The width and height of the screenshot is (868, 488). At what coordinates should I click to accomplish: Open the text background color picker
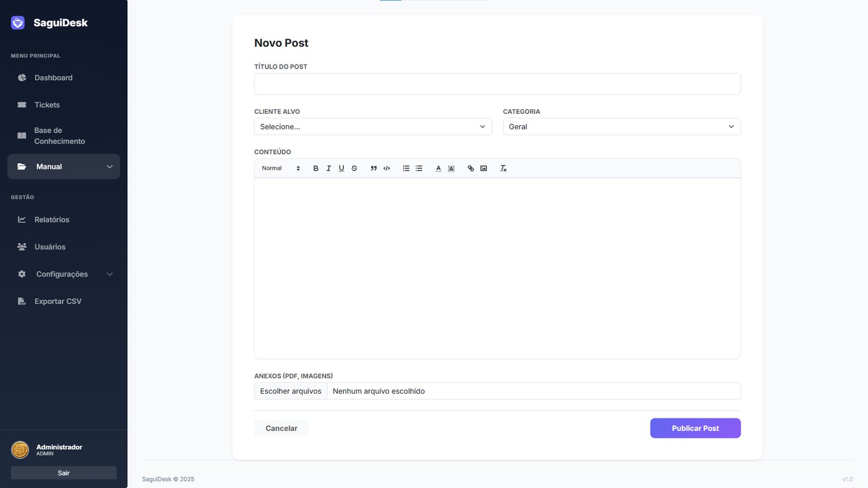(451, 169)
